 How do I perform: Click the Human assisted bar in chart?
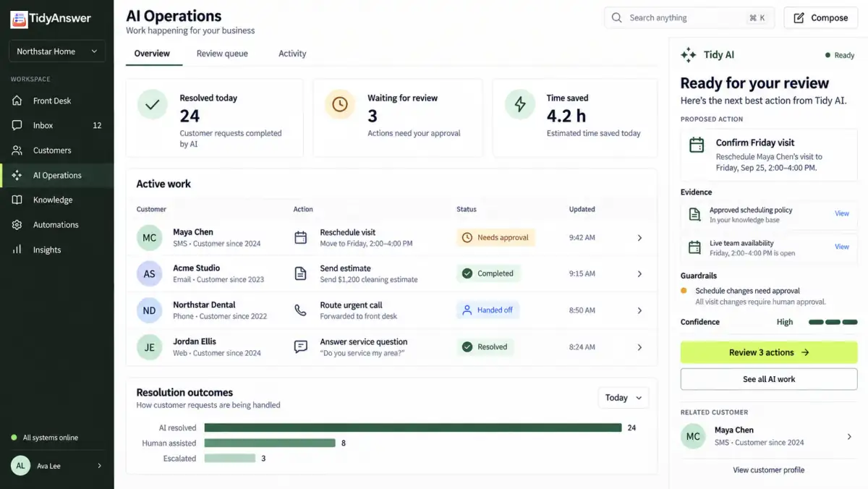(x=270, y=443)
